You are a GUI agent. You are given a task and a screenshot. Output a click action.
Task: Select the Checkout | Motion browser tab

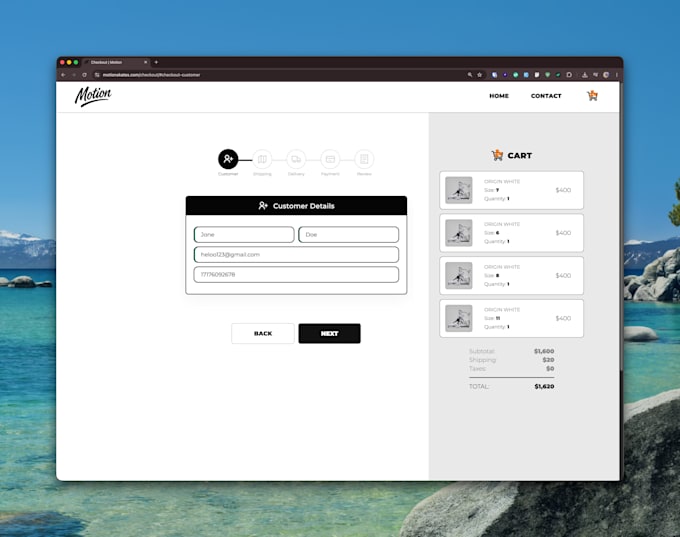point(116,62)
